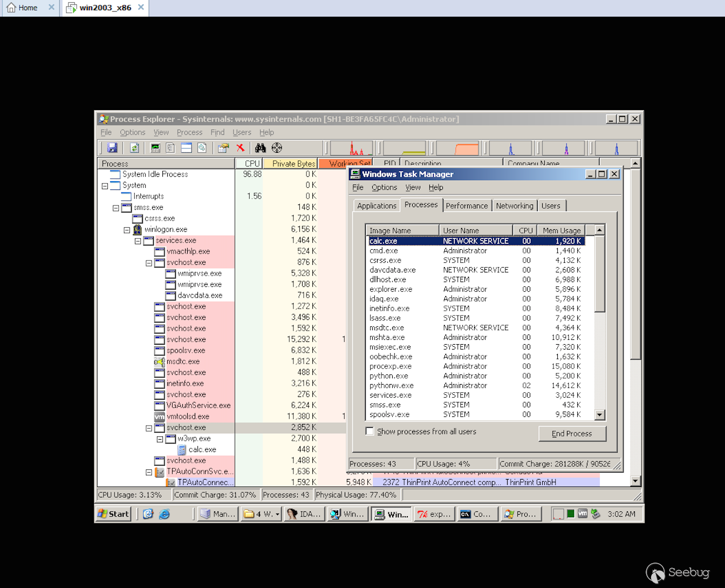Enable Show processes from all users
The height and width of the screenshot is (588, 725).
click(370, 432)
